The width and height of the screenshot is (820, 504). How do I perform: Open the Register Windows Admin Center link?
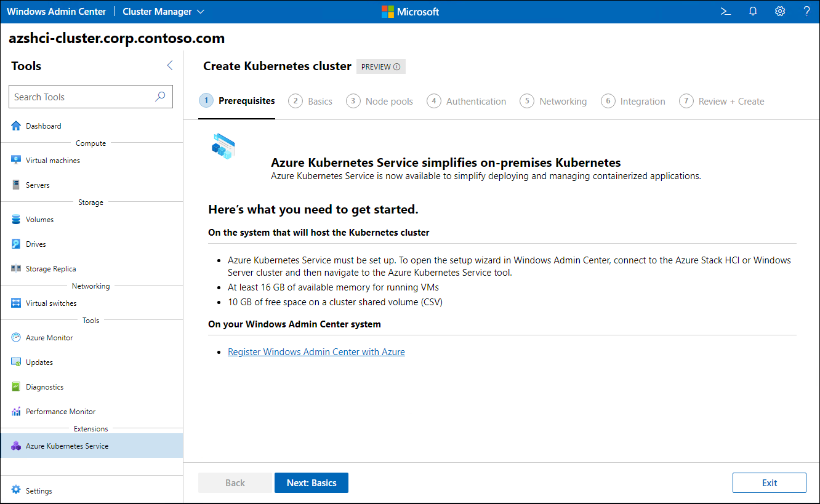coord(316,351)
